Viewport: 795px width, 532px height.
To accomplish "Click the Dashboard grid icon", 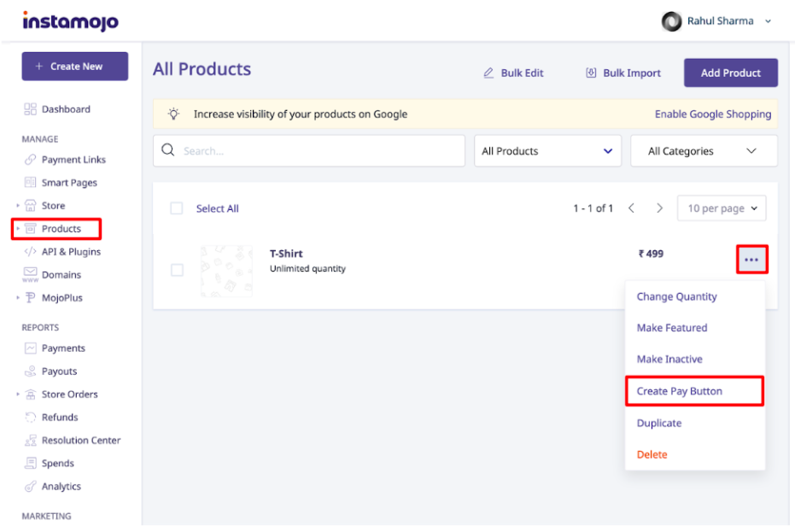I will click(31, 109).
